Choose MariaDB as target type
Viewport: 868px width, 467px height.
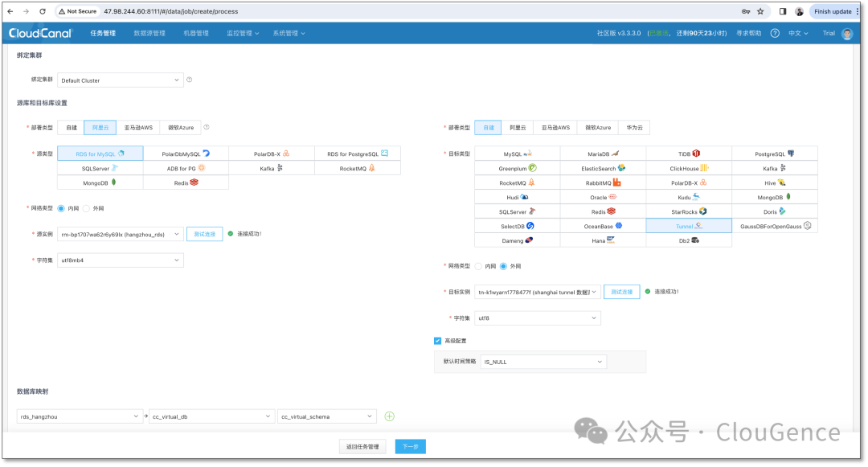[x=603, y=154]
